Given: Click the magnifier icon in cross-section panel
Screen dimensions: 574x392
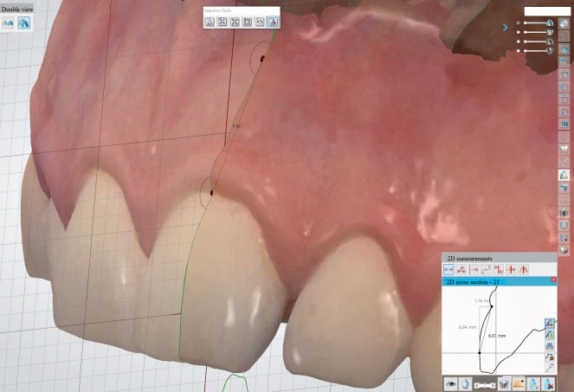Looking at the screenshot, I should click(x=549, y=368).
